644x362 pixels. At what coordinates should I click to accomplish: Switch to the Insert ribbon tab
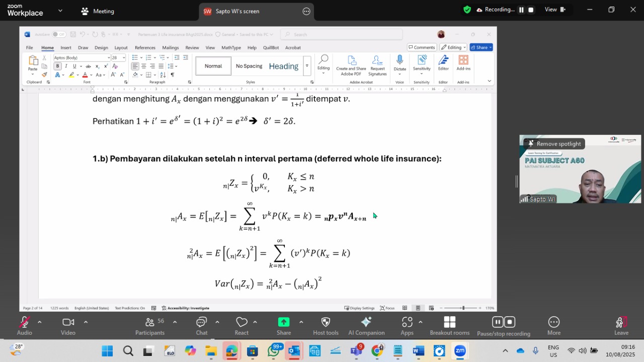point(66,48)
